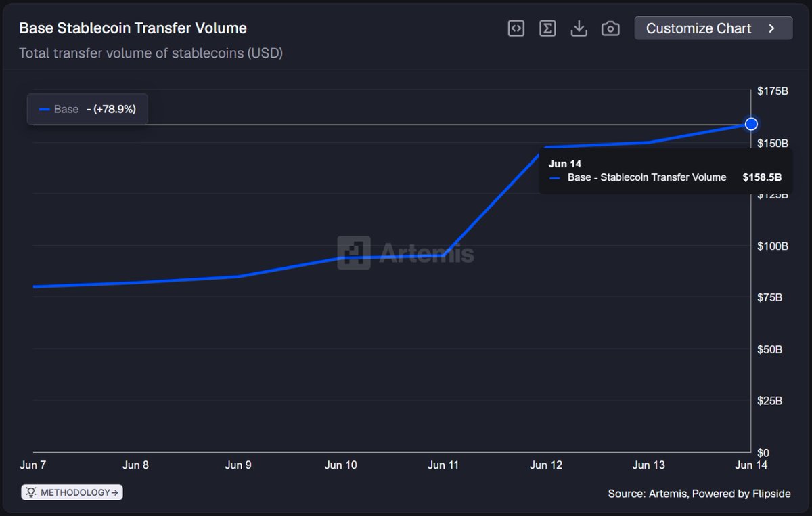Toggle the Base series legend entry
The height and width of the screenshot is (516, 812).
click(x=87, y=109)
